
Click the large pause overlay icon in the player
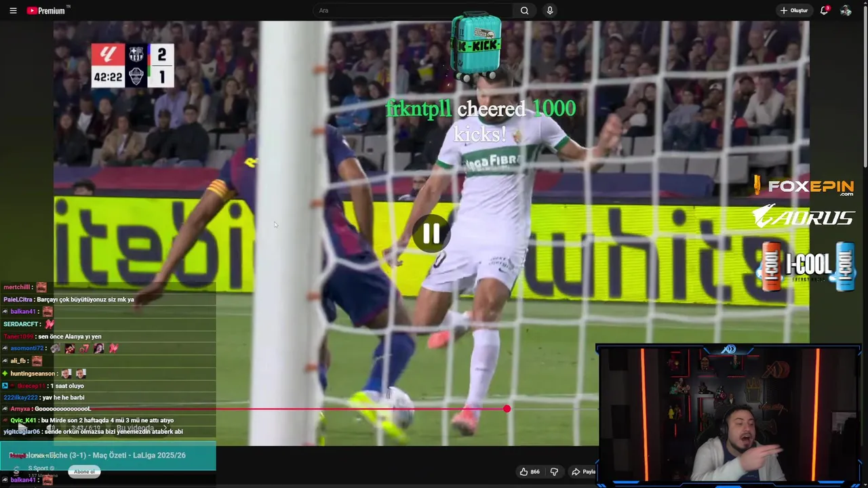[431, 234]
